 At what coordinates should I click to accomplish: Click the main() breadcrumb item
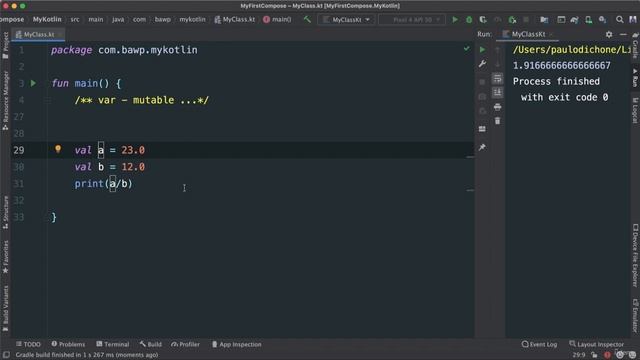[277, 20]
